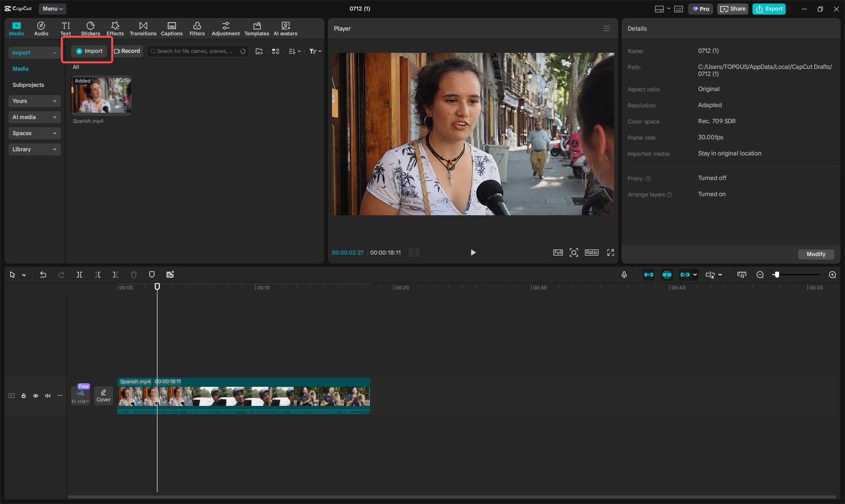Switch to the Templates tab
The image size is (845, 504).
click(x=257, y=28)
